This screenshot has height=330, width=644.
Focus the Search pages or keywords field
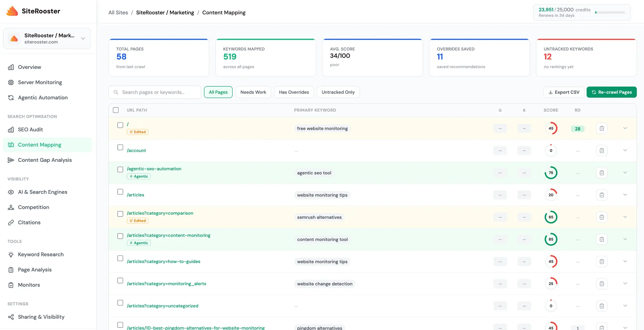[155, 92]
